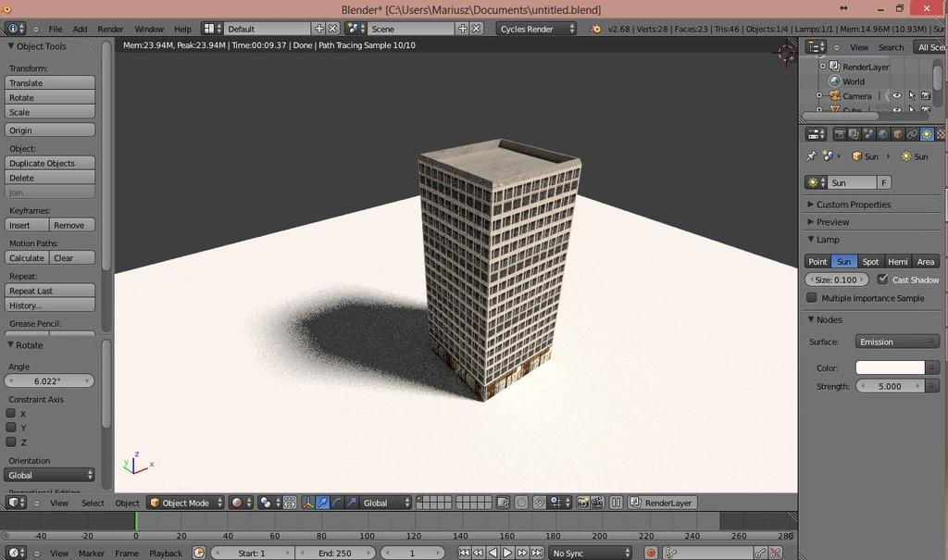948x560 pixels.
Task: Pause the viewport render preview
Action: (616, 503)
